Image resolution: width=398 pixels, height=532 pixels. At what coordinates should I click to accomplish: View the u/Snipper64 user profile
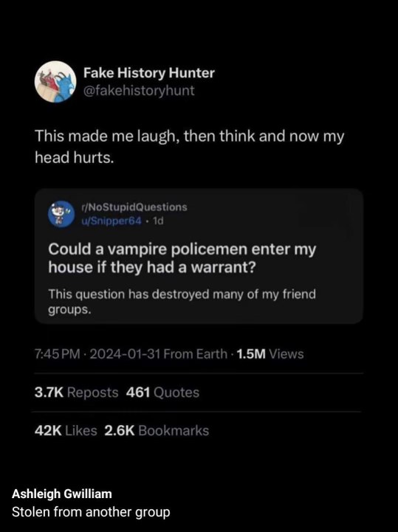[111, 221]
